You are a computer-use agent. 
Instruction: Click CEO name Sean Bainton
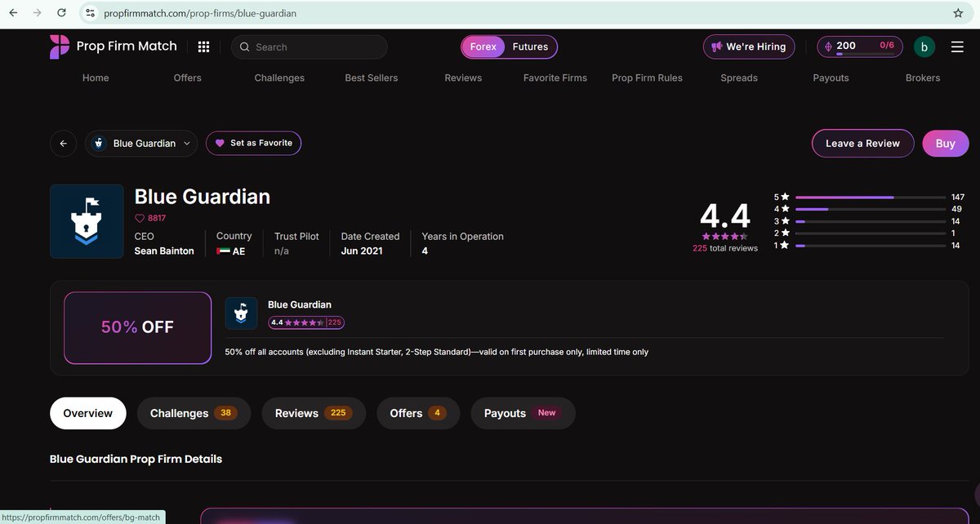164,251
